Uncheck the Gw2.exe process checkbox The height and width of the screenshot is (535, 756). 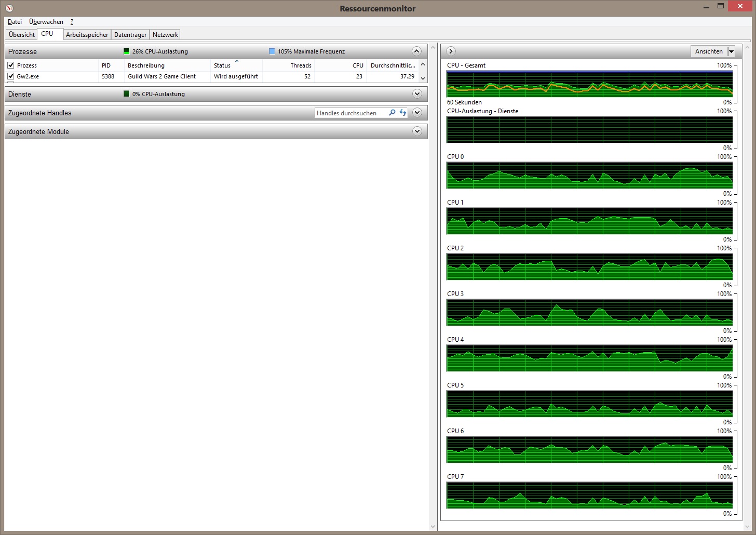pos(11,76)
